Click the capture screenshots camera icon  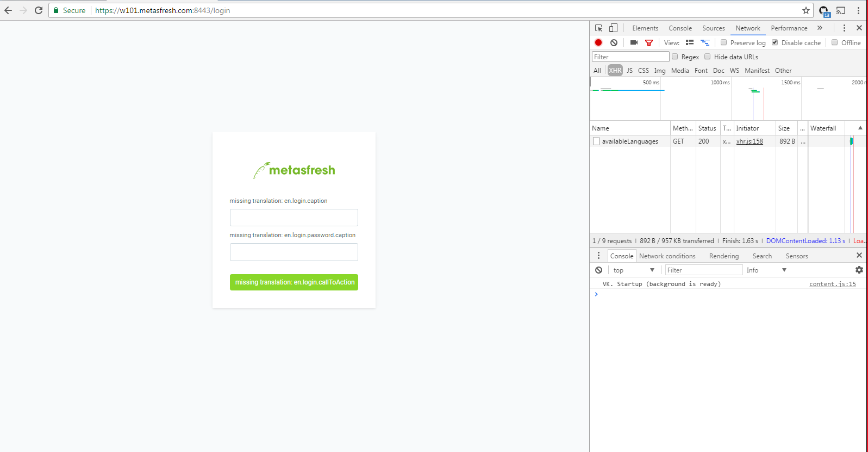[634, 42]
